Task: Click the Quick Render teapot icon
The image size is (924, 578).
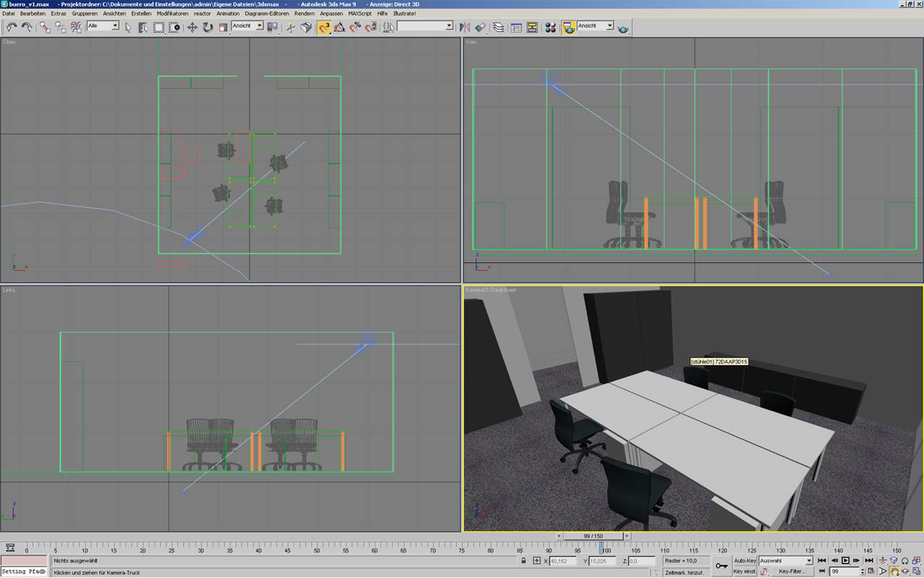Action: 622,27
